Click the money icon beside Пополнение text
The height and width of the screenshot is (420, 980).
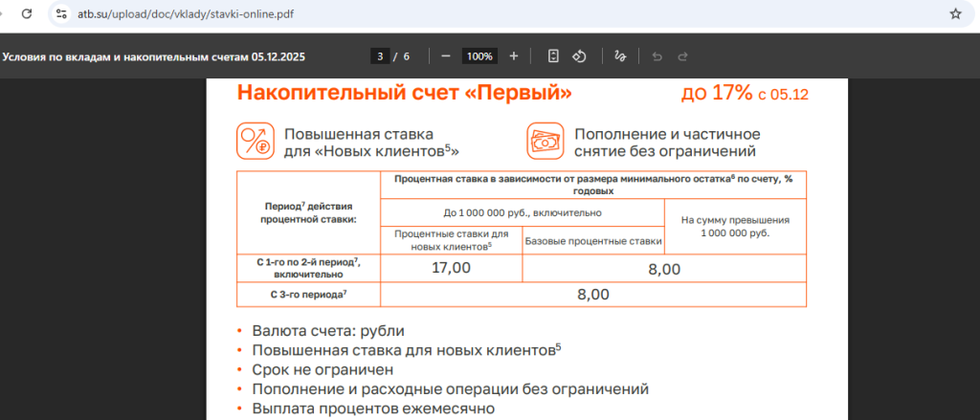[545, 142]
